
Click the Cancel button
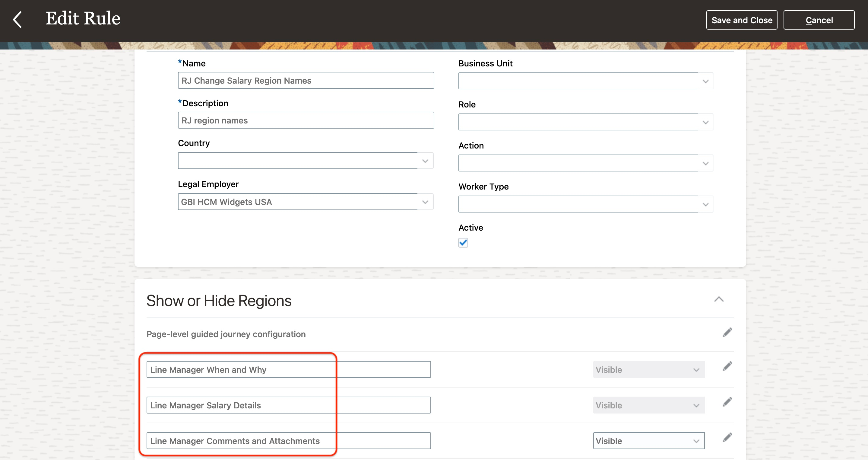pos(819,20)
